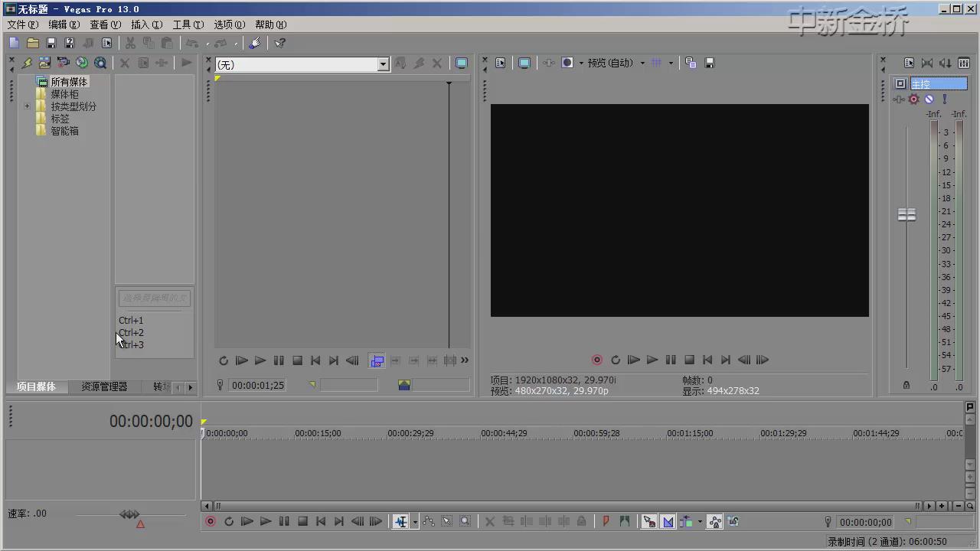980x551 pixels.
Task: Toggle Automatic Crossfades on timeline toolbar
Action: 668,522
